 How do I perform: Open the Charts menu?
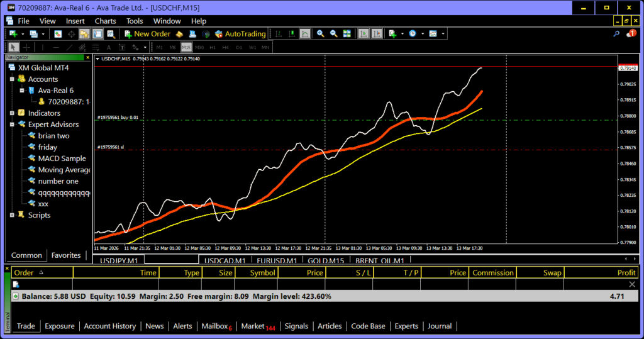[x=105, y=21]
